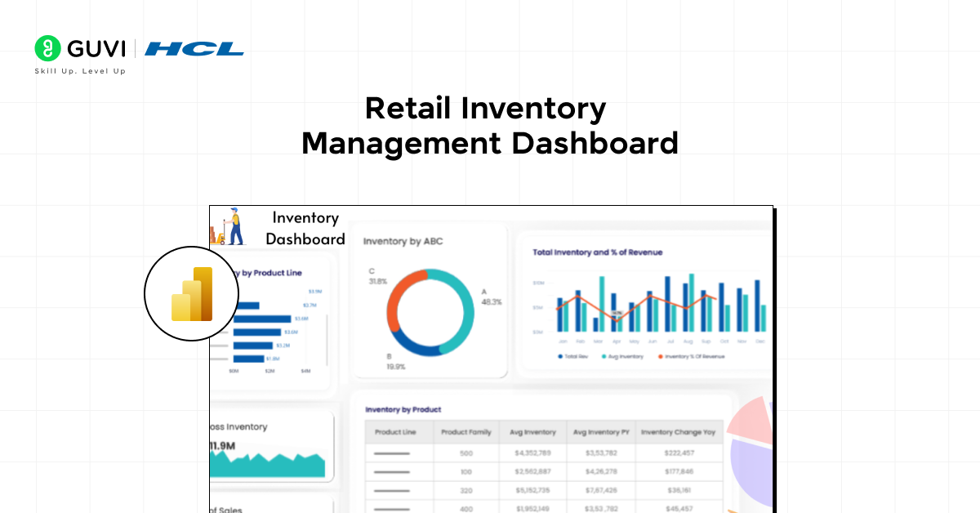
Task: Click the yellow Power BI logo icon
Action: 192,294
